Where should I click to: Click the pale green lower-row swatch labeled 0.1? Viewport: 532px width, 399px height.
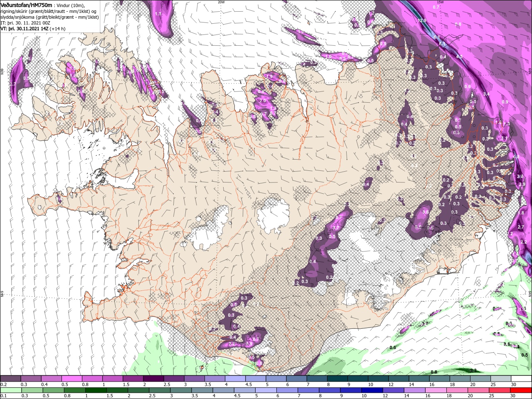[x=11, y=390]
